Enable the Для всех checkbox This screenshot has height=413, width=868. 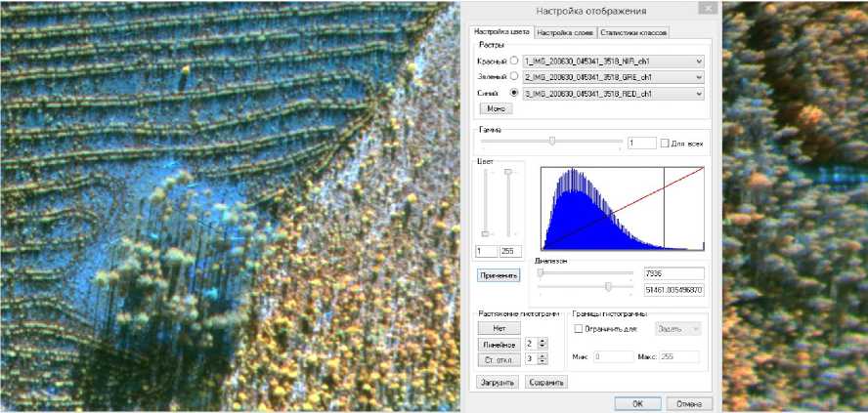point(665,144)
